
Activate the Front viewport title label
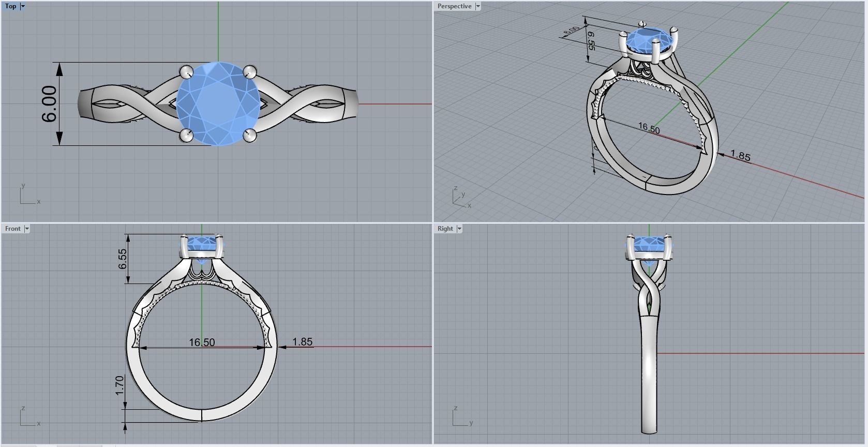coord(13,229)
